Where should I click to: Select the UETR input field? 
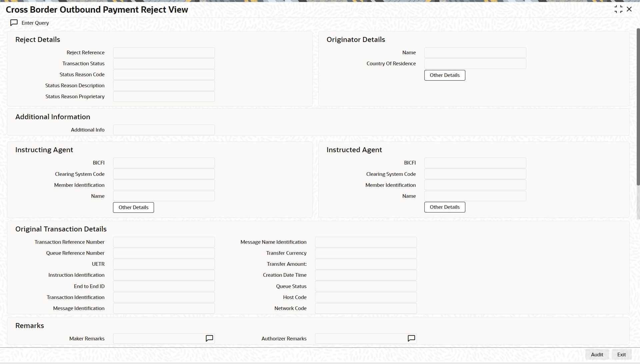pyautogui.click(x=164, y=264)
